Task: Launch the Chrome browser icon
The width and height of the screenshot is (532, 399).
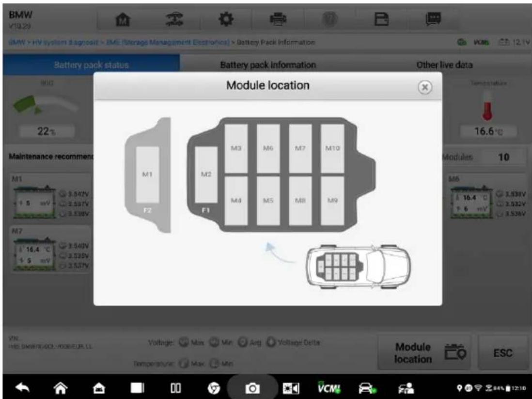Action: [214, 388]
